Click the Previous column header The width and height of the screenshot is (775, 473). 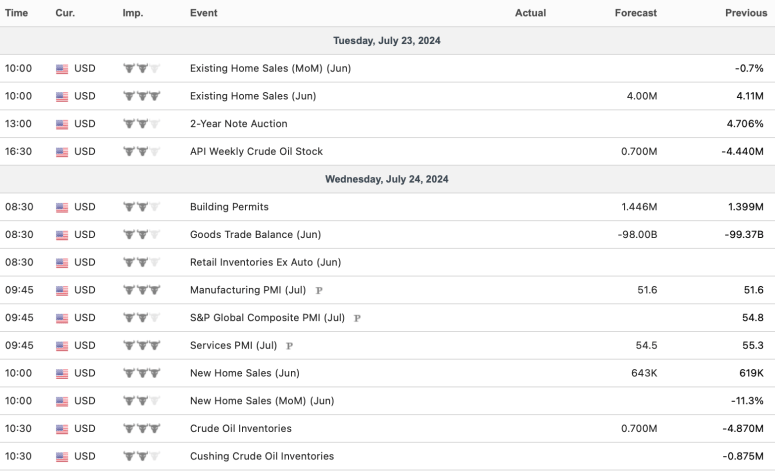pyautogui.click(x=746, y=13)
